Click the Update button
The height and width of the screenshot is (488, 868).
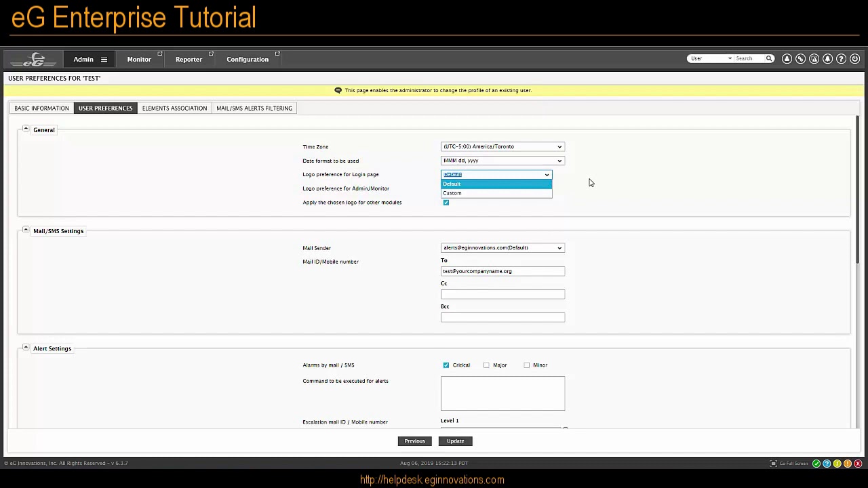456,441
